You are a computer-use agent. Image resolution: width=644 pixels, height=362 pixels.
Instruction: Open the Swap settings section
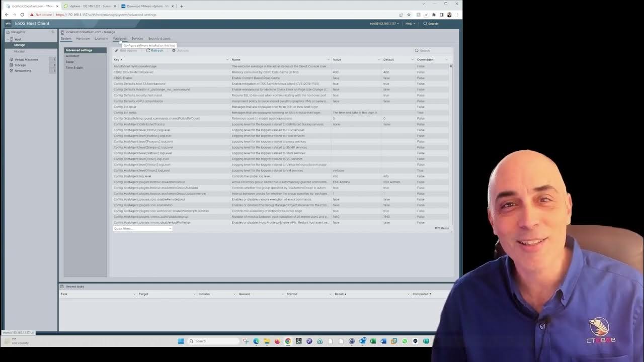pyautogui.click(x=69, y=62)
